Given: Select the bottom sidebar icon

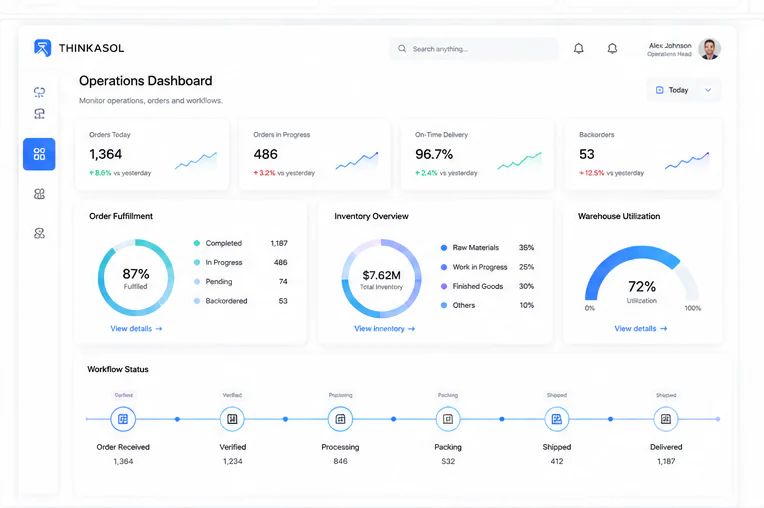Looking at the screenshot, I should tap(39, 233).
